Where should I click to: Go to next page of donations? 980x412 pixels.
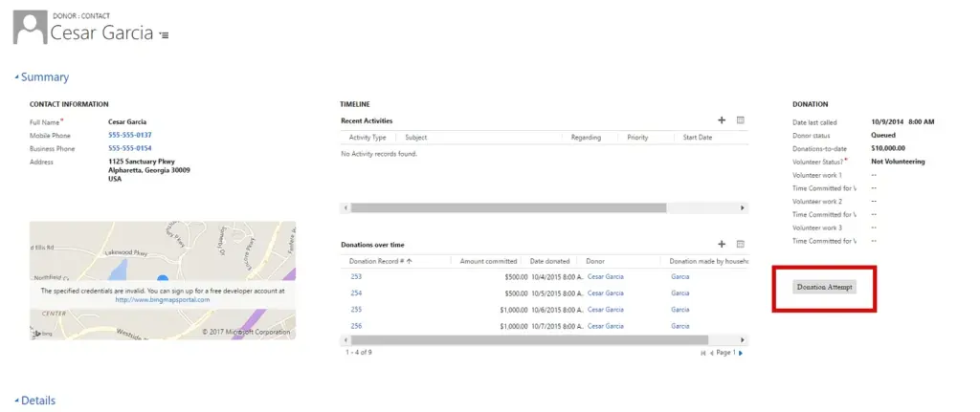tap(741, 353)
